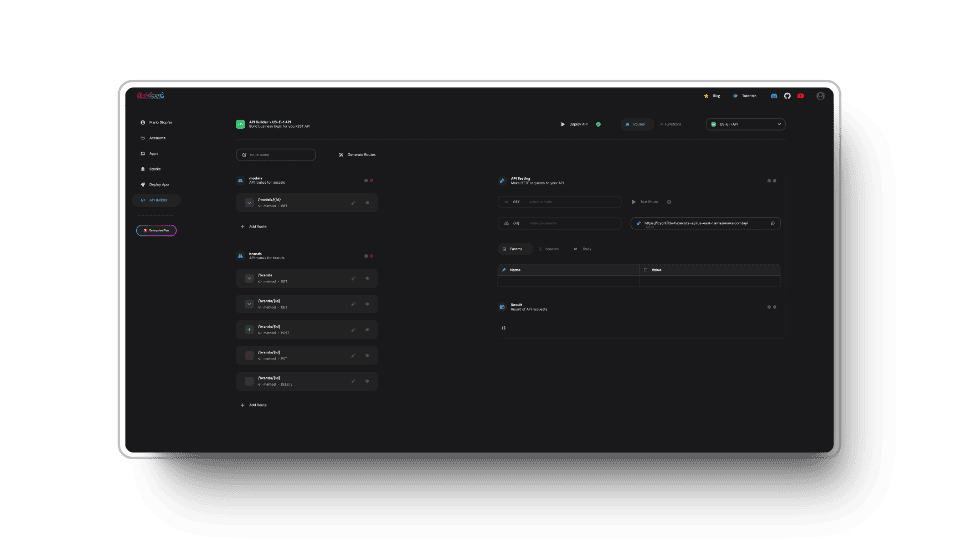Focus the route search input field
The width and height of the screenshot is (960, 540).
(x=276, y=155)
